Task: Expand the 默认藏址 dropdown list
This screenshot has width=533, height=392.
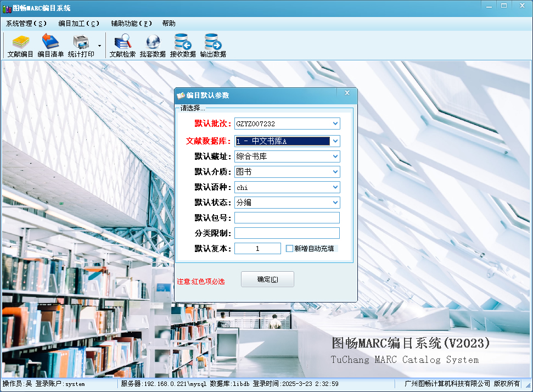Action: (335, 156)
